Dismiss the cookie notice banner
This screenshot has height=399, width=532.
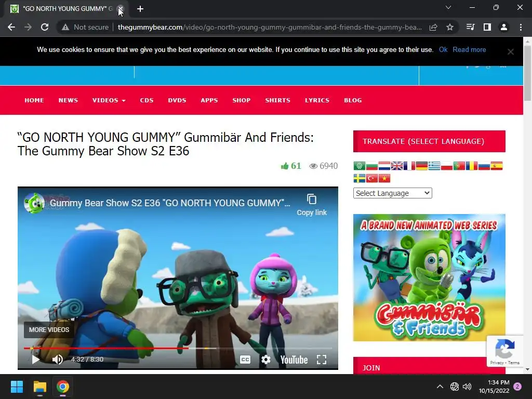tap(511, 51)
